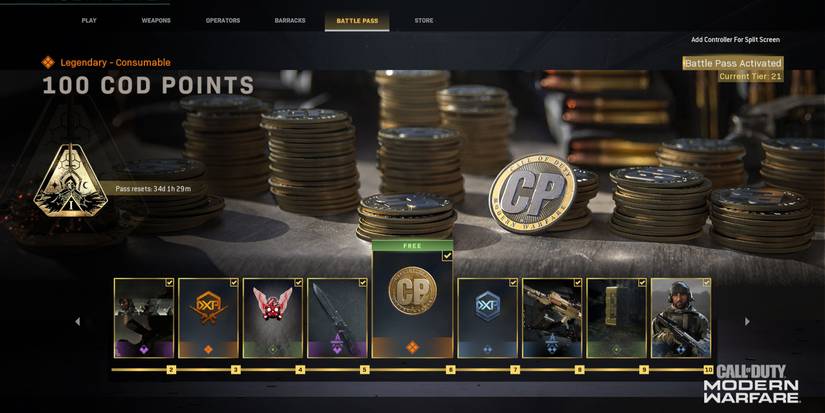The height and width of the screenshot is (413, 825).
Task: Select the orange Double XP token reward
Action: pos(208,318)
